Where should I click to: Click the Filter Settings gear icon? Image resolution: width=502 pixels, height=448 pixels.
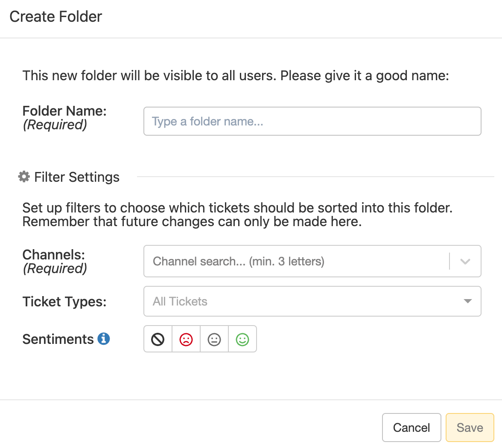24,176
